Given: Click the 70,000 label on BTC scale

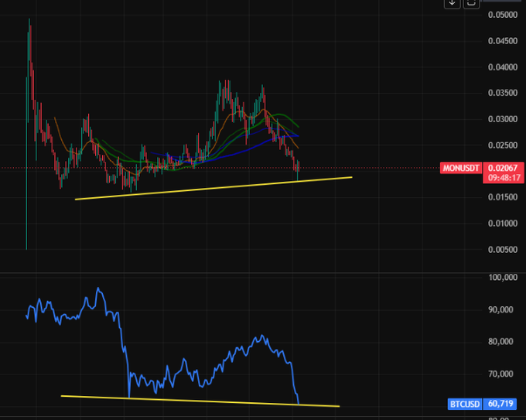Looking at the screenshot, I should (x=500, y=374).
